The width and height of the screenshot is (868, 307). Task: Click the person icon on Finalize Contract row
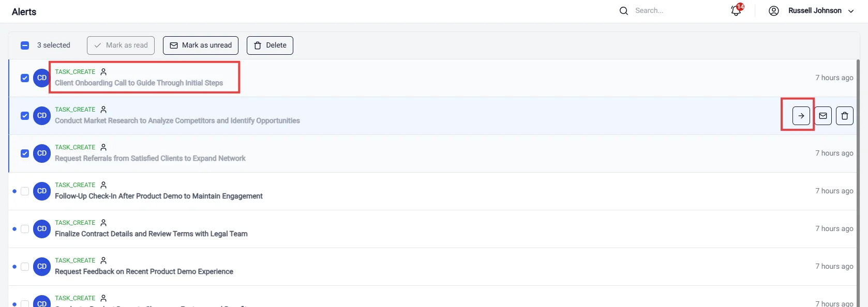pos(103,223)
